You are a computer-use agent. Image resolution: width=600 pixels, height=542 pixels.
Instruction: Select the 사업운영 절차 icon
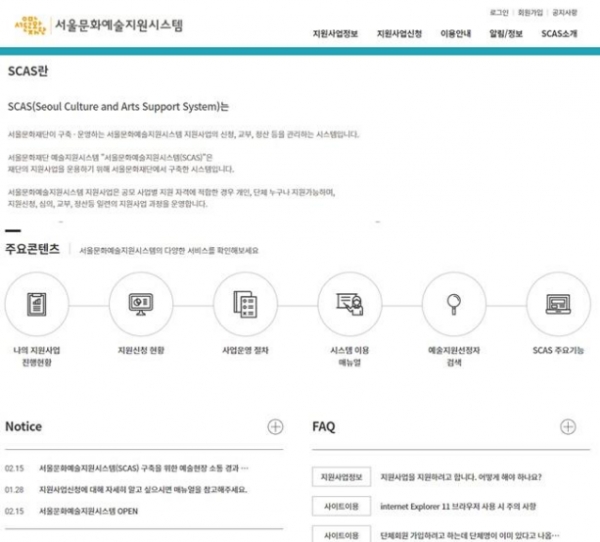[x=245, y=305]
